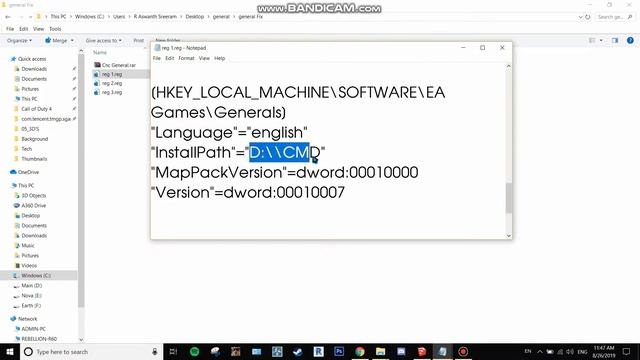Click the taskbar search box
This screenshot has width=640, height=360.
point(91,351)
